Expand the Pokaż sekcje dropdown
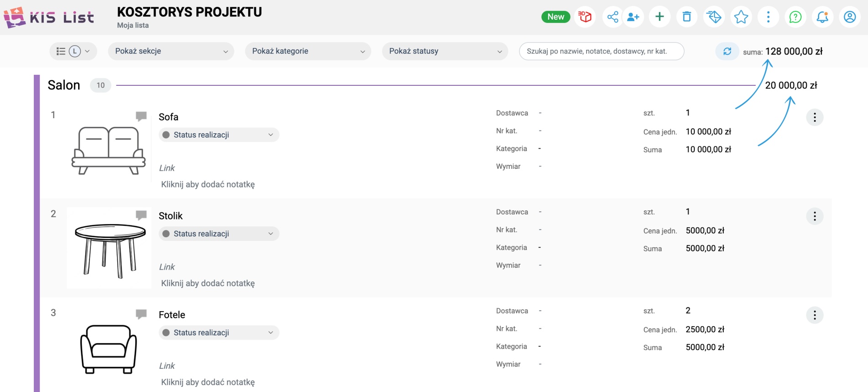The image size is (868, 392). pyautogui.click(x=171, y=51)
